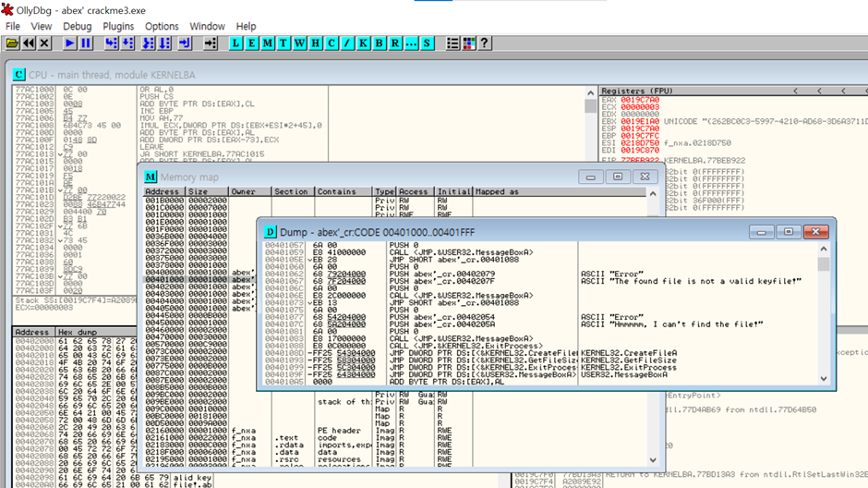Open Threads window with T button
The image size is (868, 488).
coord(283,43)
